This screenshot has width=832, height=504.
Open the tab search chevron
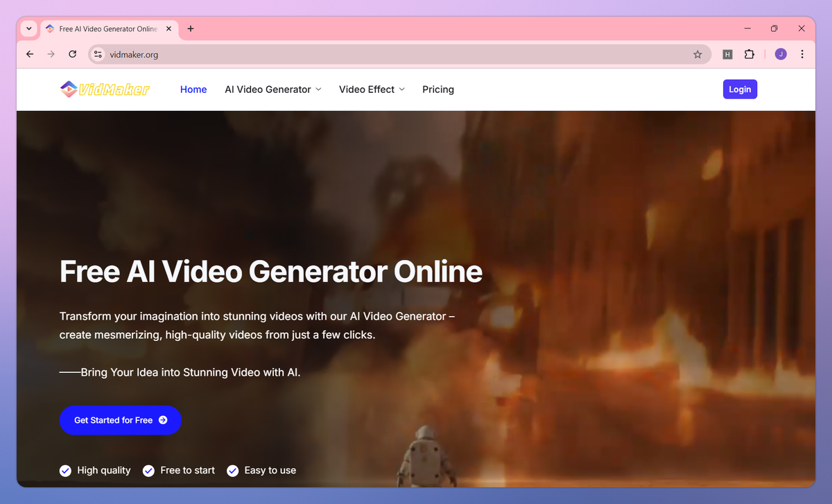(28, 28)
